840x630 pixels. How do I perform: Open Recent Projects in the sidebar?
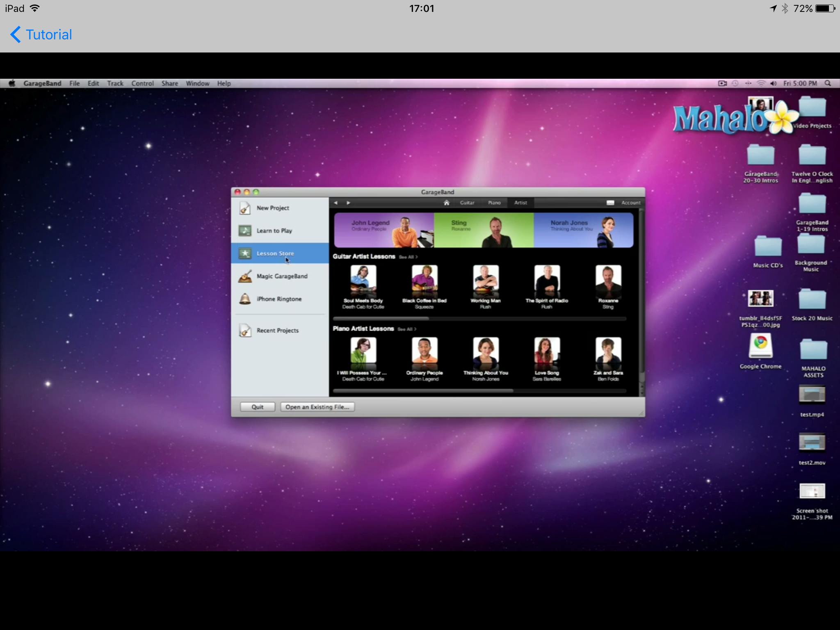(x=277, y=330)
